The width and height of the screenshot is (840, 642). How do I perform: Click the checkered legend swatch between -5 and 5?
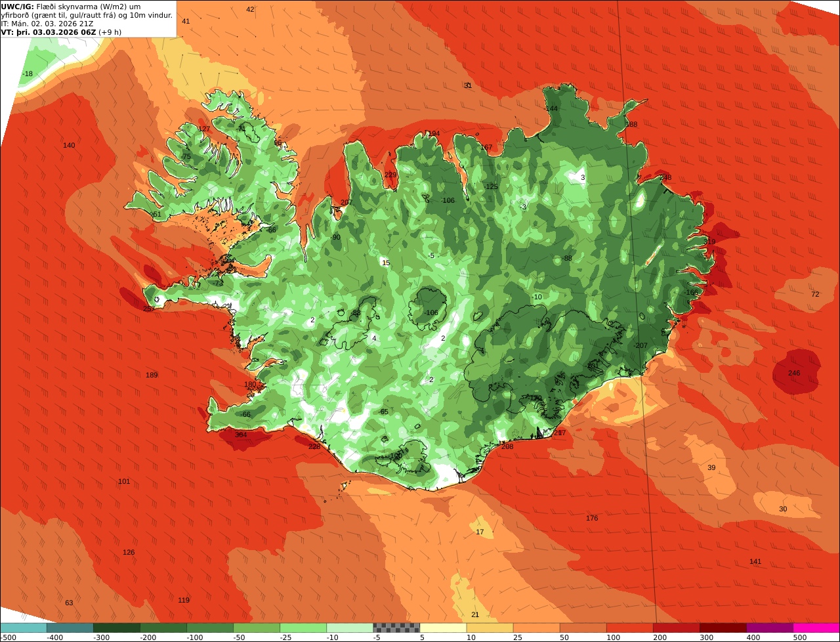click(396, 628)
